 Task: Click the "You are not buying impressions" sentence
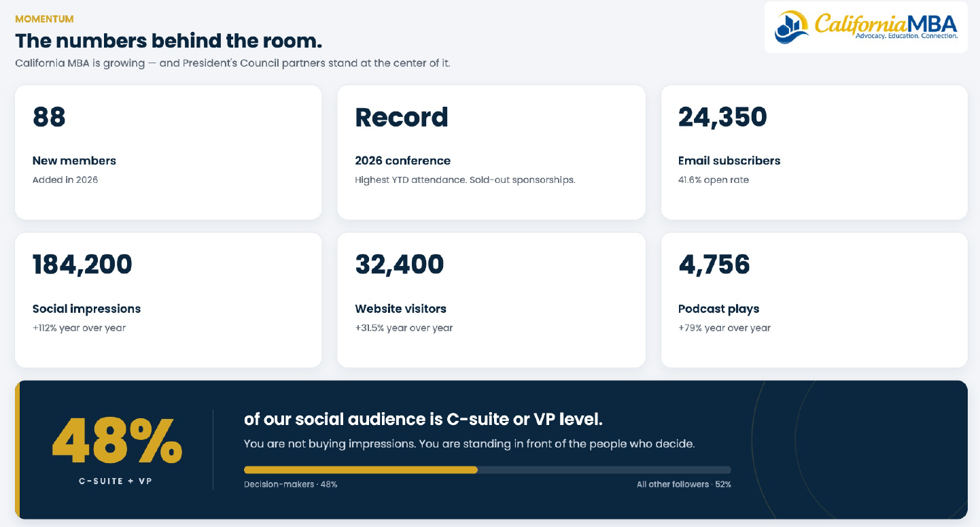[469, 444]
